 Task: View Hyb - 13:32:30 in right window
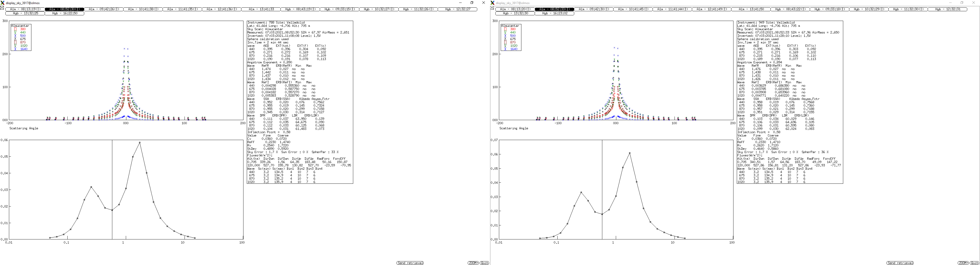515,13
